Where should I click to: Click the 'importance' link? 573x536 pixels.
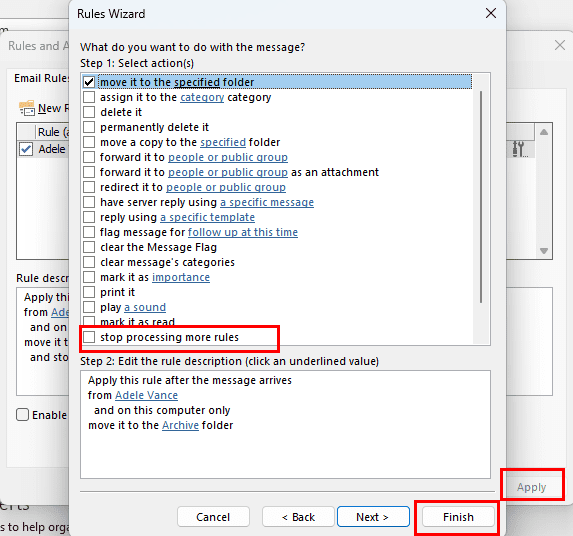(181, 277)
